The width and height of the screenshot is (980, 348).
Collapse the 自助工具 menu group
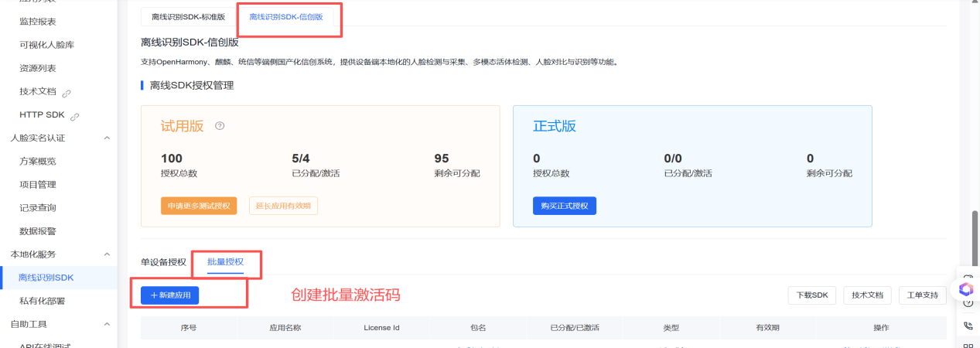coord(107,323)
